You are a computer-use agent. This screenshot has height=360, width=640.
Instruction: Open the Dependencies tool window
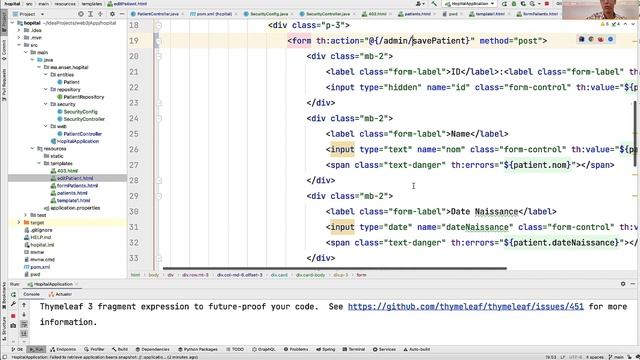[x=152, y=349]
